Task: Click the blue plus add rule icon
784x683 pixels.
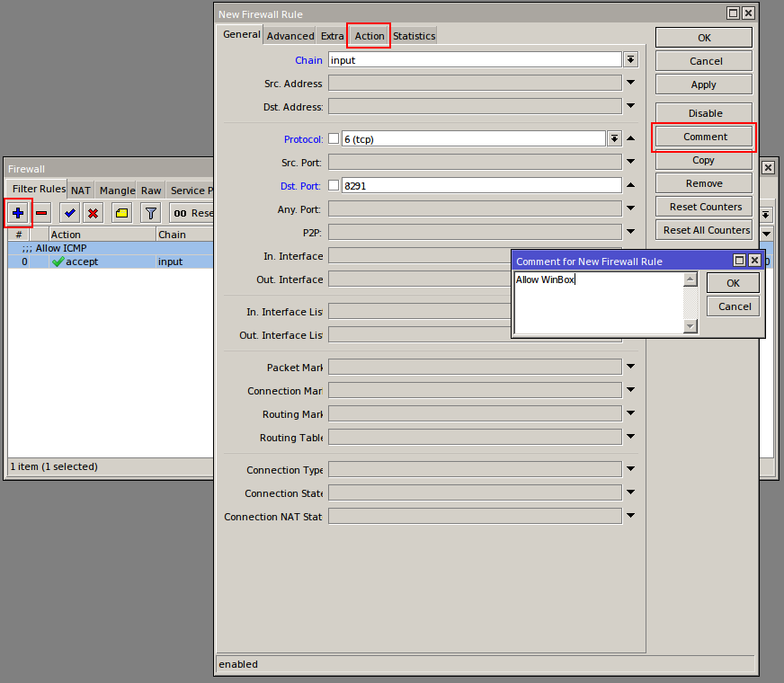Action: click(x=18, y=213)
